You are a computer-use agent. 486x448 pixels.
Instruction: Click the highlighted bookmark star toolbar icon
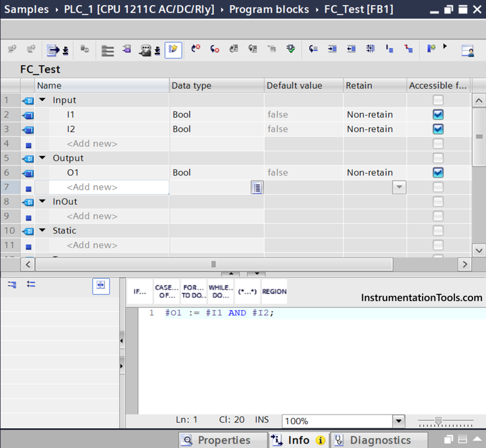[173, 50]
